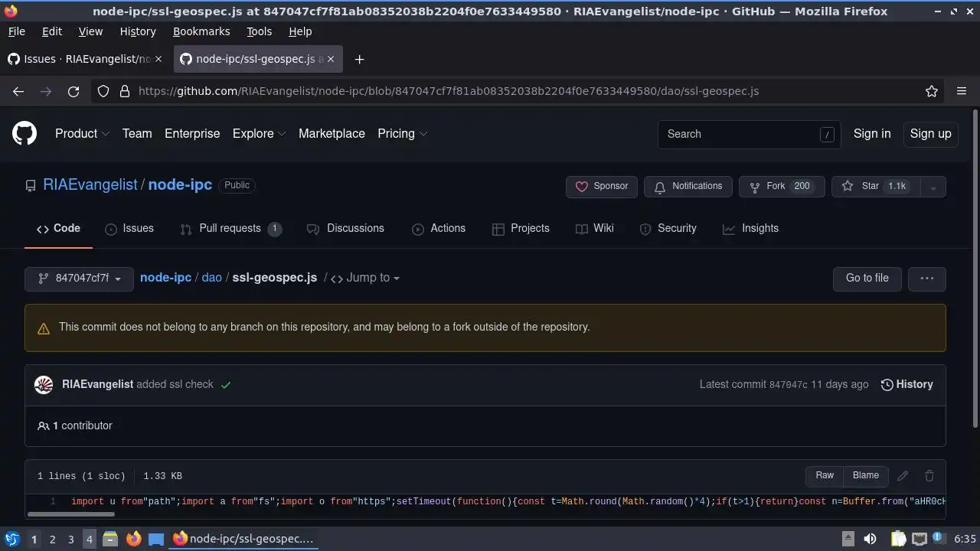
Task: Open commit History link
Action: [907, 384]
